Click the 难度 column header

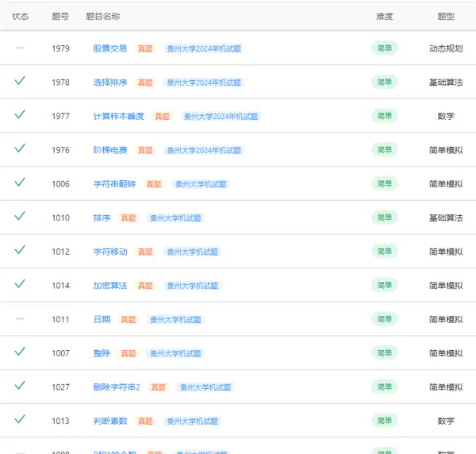[x=384, y=16]
